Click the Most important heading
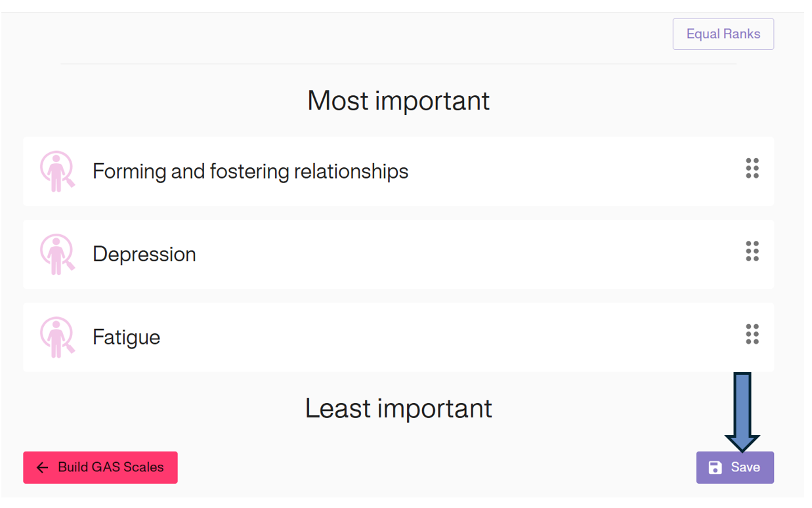The image size is (812, 508). tap(398, 100)
